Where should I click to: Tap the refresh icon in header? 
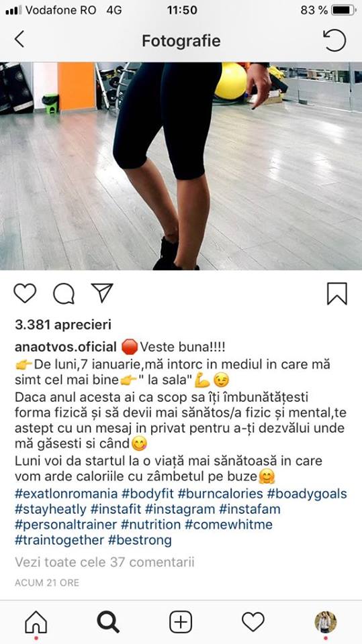[x=334, y=40]
